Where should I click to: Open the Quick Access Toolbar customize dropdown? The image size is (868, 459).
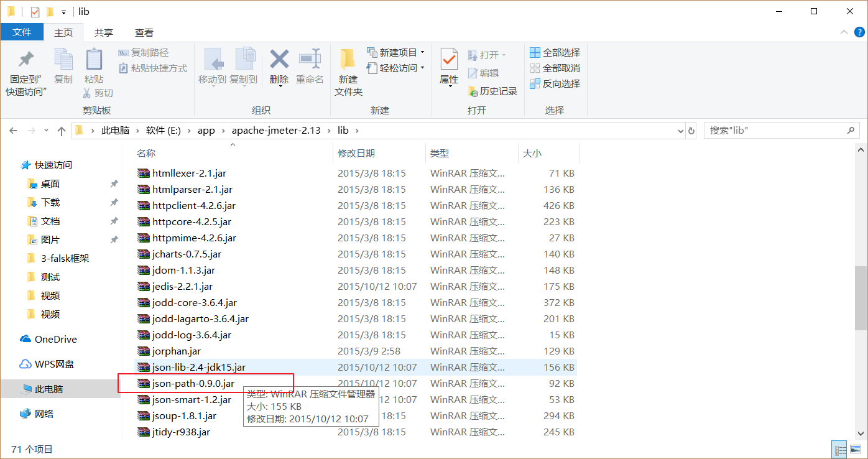pos(63,12)
